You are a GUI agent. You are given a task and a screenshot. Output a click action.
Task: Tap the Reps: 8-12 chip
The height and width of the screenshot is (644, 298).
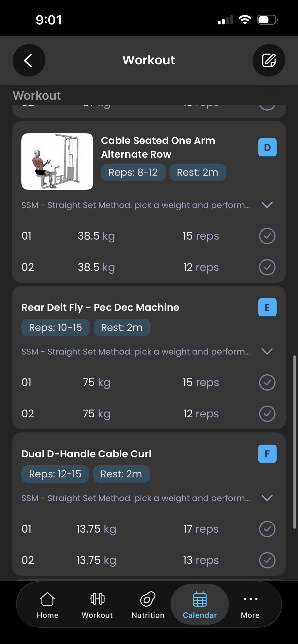point(133,172)
